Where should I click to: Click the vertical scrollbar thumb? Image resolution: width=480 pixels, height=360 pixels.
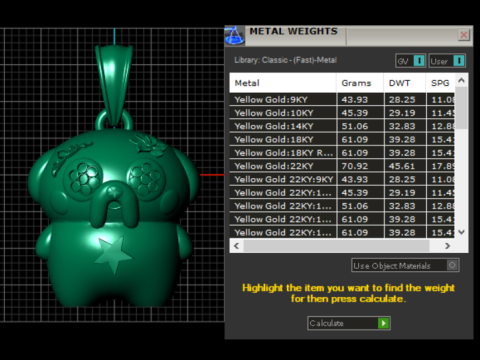tap(461, 108)
